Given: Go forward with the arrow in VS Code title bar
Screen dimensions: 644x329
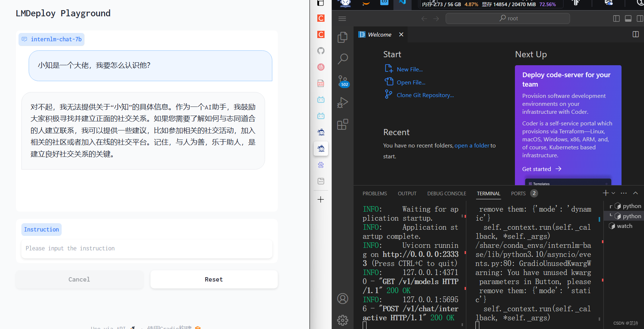Looking at the screenshot, I should point(436,18).
